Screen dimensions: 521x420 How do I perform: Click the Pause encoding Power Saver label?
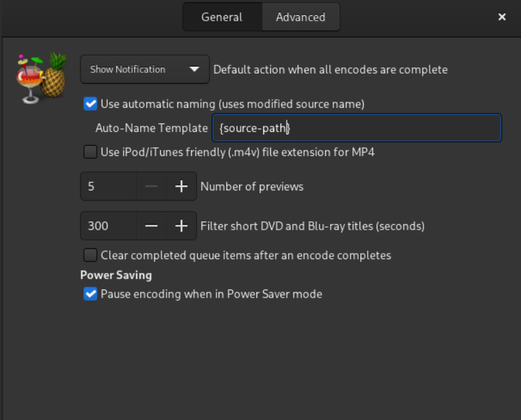click(211, 294)
